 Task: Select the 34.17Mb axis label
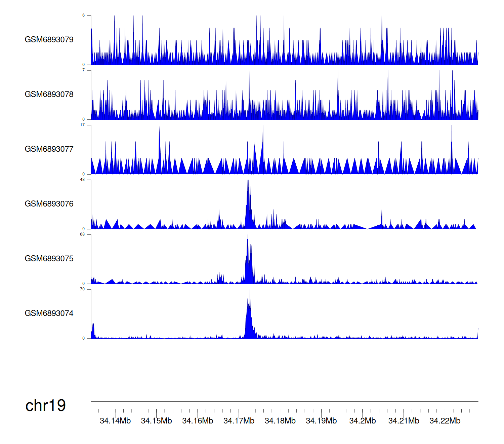pyautogui.click(x=239, y=421)
